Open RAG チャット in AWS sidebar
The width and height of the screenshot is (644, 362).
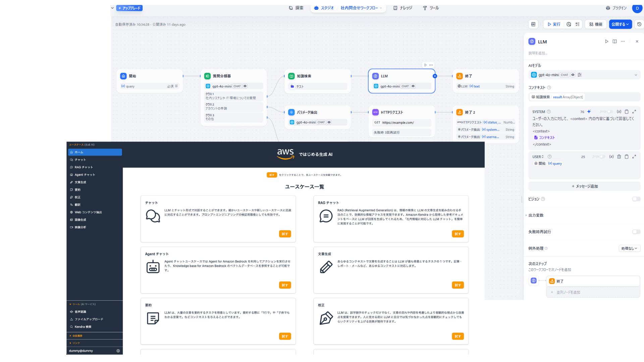coord(95,167)
